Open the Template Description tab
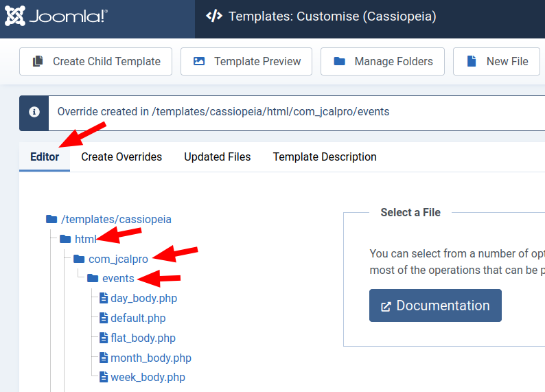 tap(325, 157)
